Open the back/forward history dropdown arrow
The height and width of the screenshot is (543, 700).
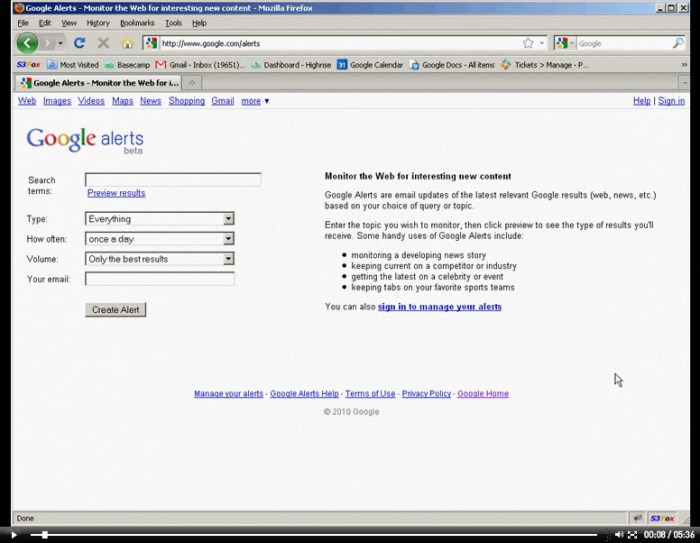(60, 43)
